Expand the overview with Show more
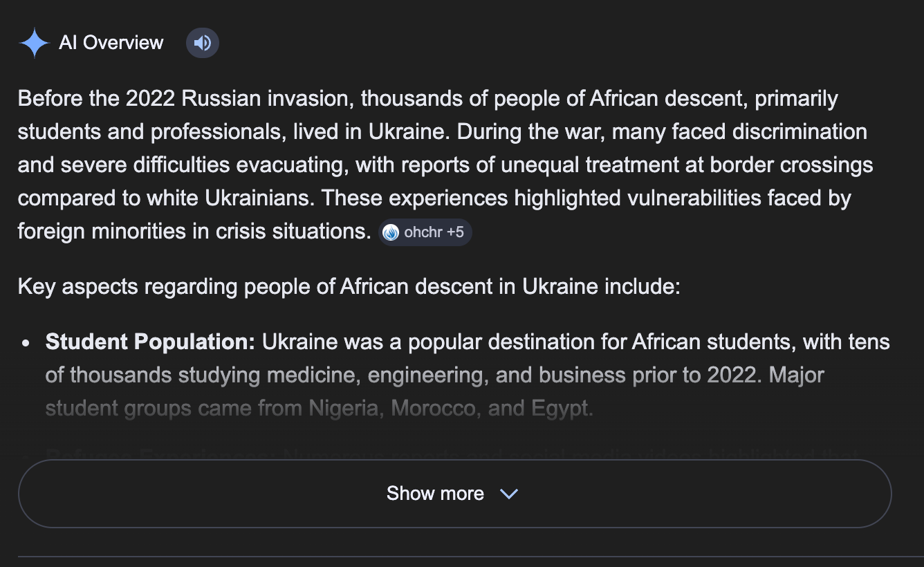924x567 pixels. pyautogui.click(x=435, y=494)
